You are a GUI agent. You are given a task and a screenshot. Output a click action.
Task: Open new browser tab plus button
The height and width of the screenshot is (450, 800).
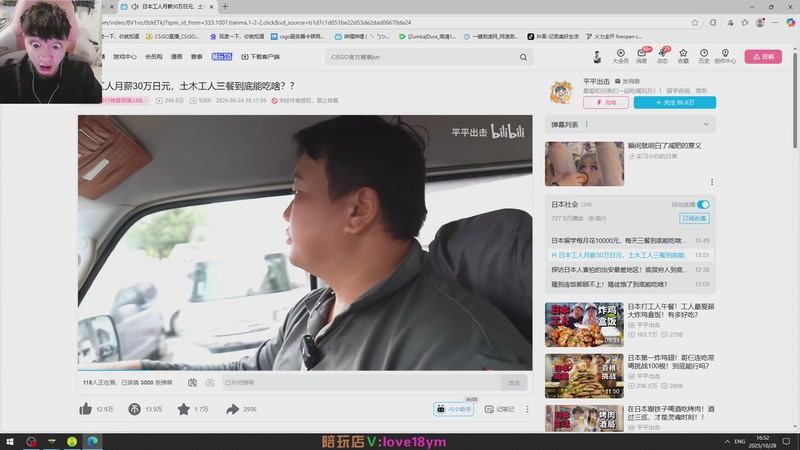tap(225, 7)
